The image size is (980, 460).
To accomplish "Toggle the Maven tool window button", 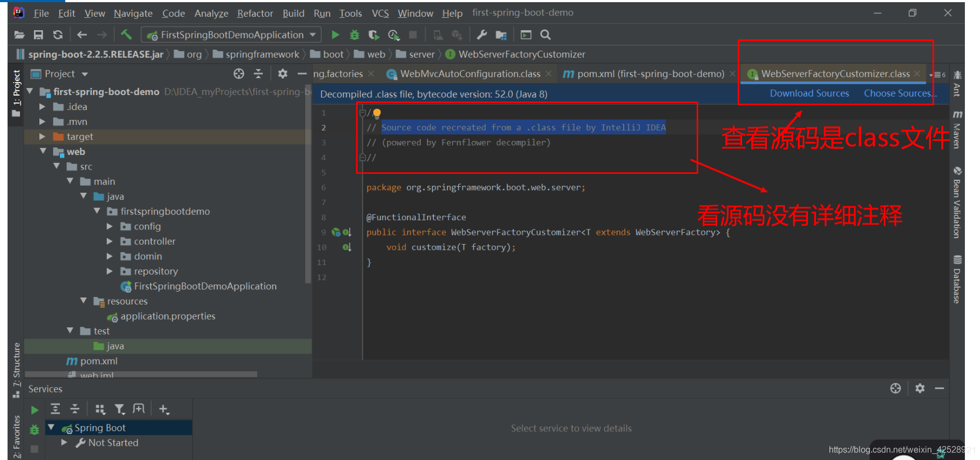I will 957,129.
